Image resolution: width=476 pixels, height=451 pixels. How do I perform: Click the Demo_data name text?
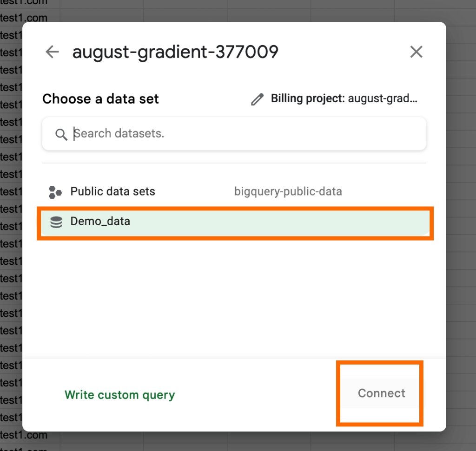click(100, 222)
